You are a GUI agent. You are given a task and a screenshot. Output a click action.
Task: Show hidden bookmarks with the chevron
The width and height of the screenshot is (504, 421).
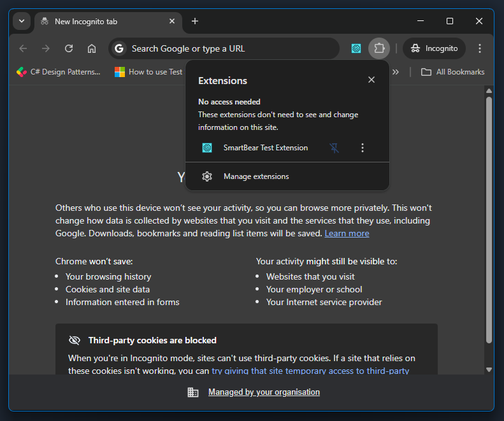pyautogui.click(x=395, y=72)
